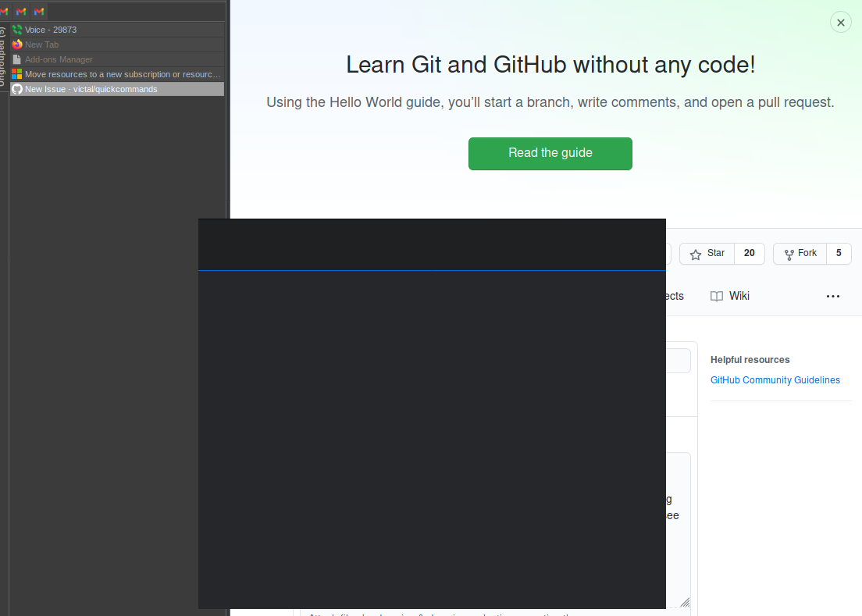Click the page icon beside Add-ons Manager

(17, 59)
